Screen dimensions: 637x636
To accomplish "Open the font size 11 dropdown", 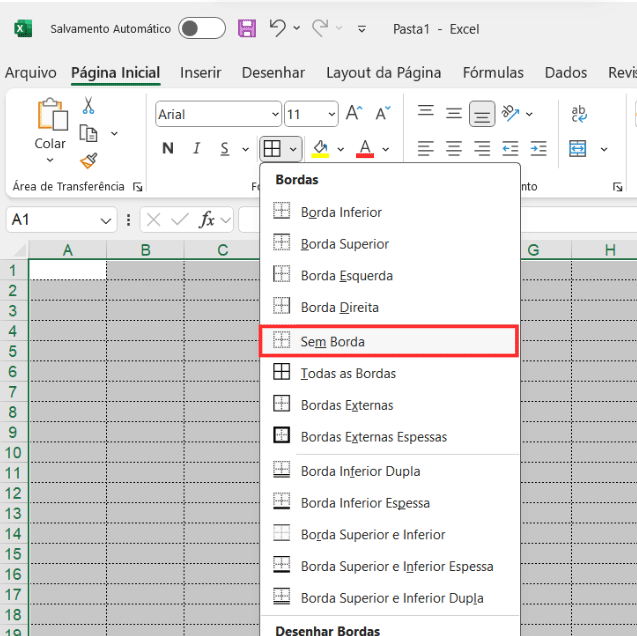I will click(x=330, y=115).
